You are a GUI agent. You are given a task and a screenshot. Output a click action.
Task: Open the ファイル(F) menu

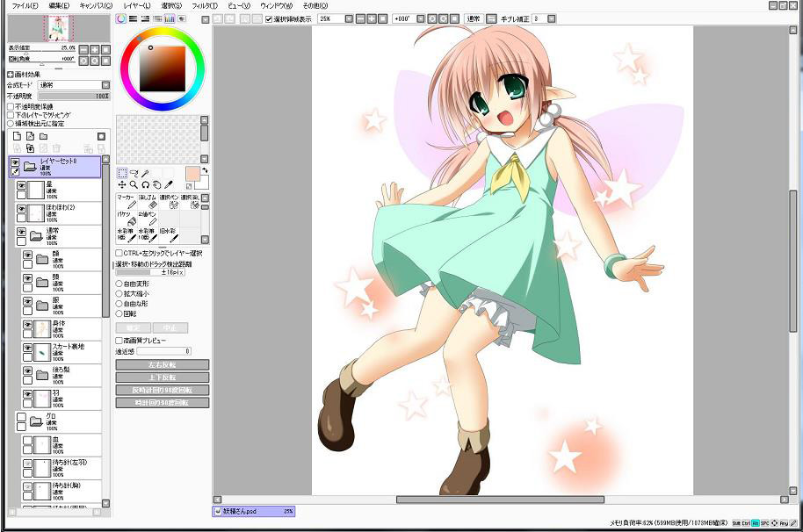[25, 5]
